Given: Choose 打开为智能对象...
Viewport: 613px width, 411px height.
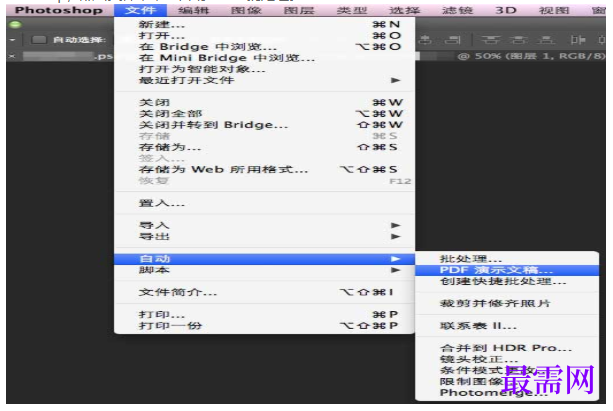Looking at the screenshot, I should point(264,69).
